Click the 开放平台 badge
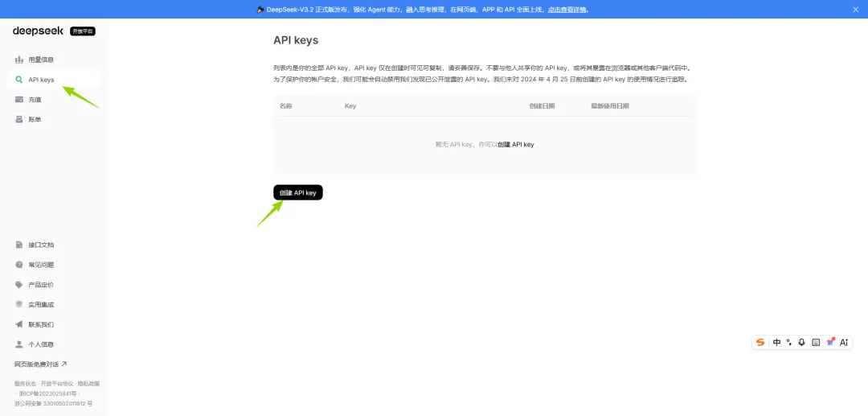This screenshot has height=416, width=868. pos(83,31)
